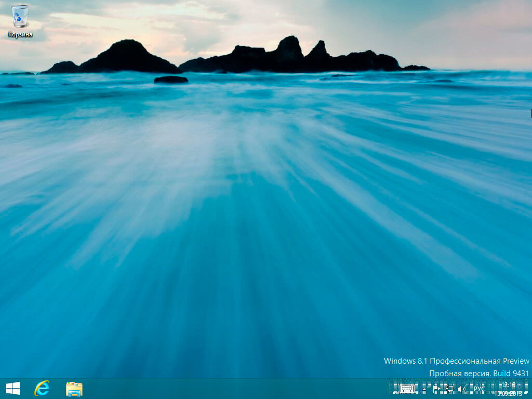Launch Internet Explorer from the taskbar
532x399 pixels.
click(42, 389)
